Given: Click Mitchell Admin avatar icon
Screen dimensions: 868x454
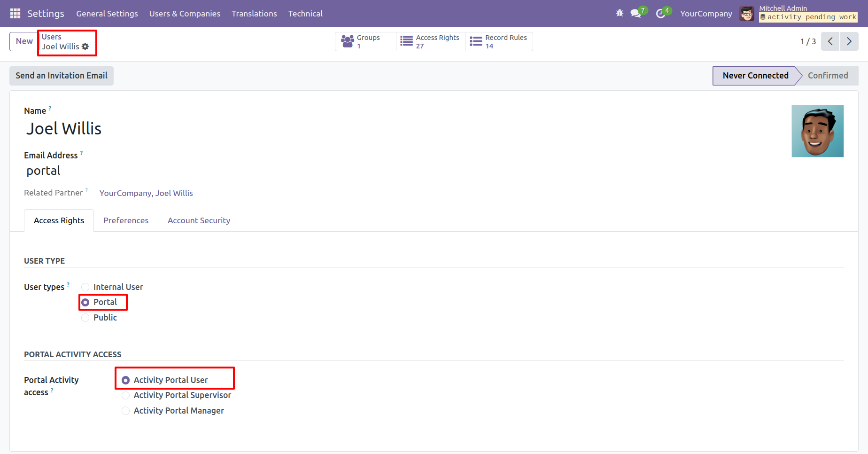Looking at the screenshot, I should 747,14.
